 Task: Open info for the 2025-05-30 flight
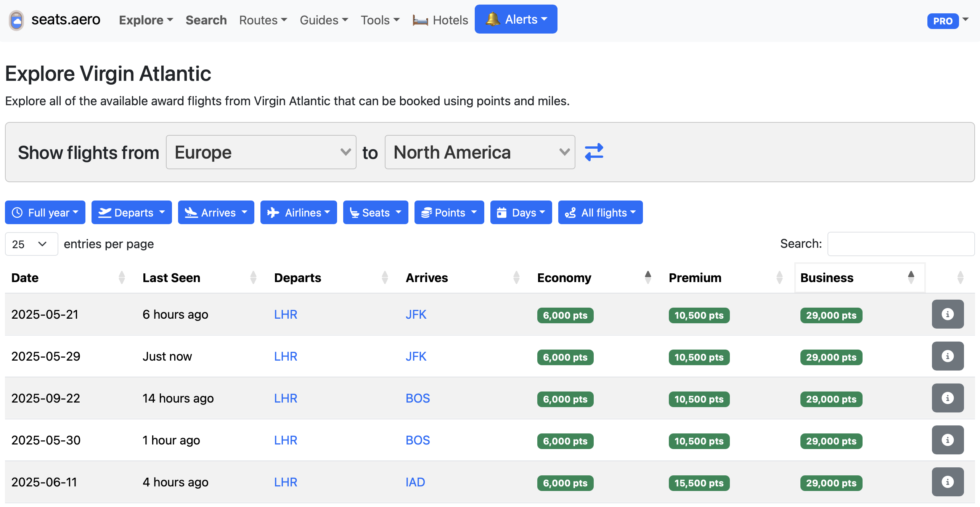click(x=948, y=440)
